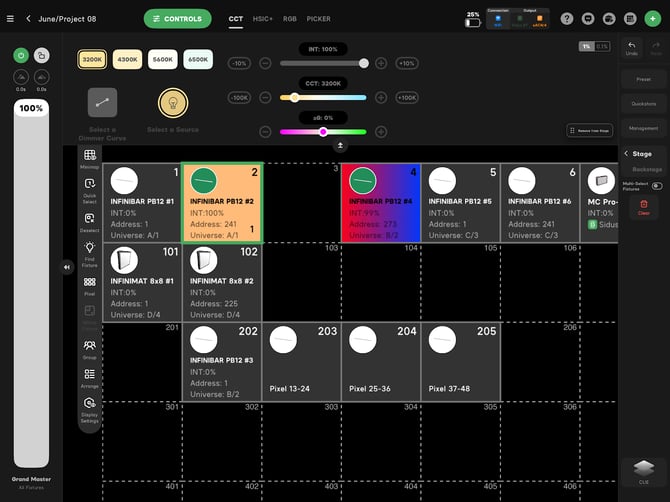Decrease intensity with minus circle

265,63
